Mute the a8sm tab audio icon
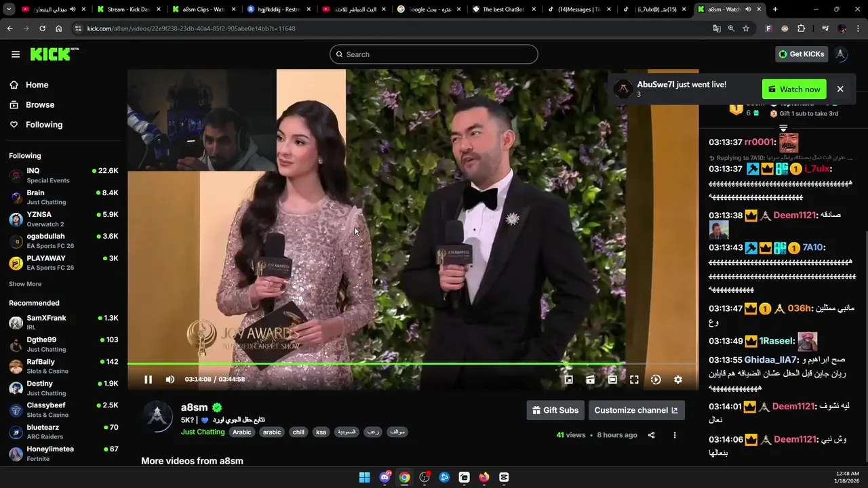This screenshot has height=488, width=868. click(748, 9)
